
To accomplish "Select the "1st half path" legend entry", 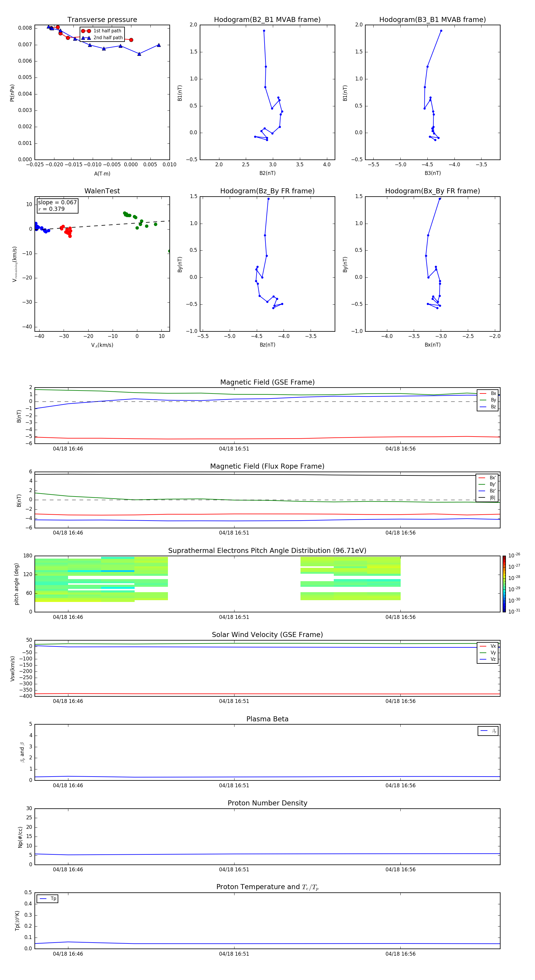I will [102, 31].
